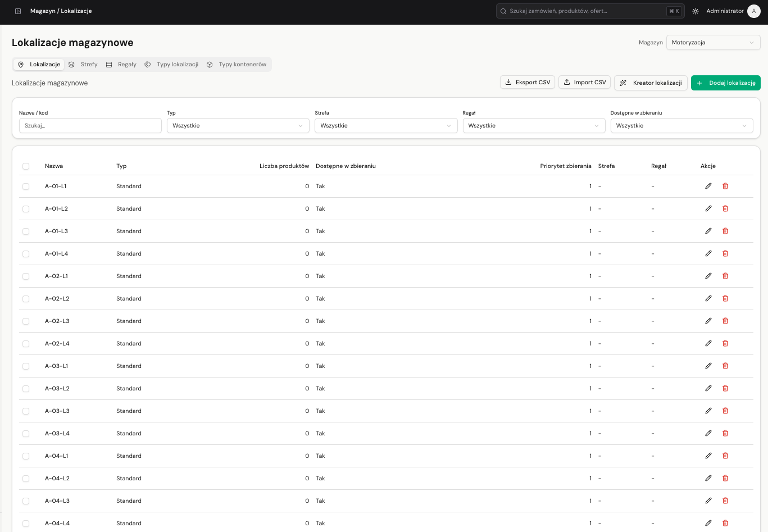Check the box for row A-01-L1
768x532 pixels.
pyautogui.click(x=26, y=187)
